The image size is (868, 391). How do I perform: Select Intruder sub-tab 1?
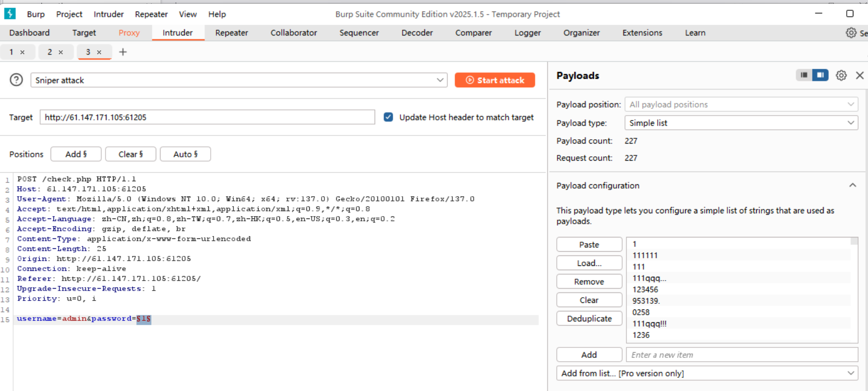[11, 52]
